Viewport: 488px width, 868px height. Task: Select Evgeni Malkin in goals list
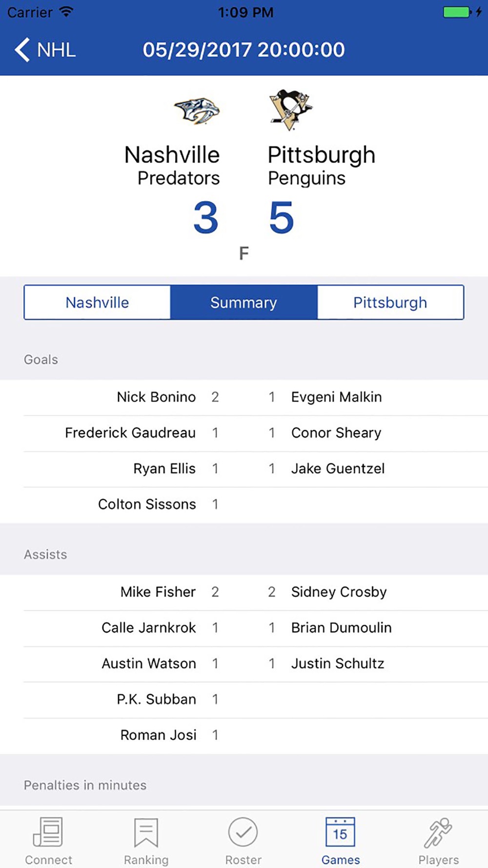point(336,397)
